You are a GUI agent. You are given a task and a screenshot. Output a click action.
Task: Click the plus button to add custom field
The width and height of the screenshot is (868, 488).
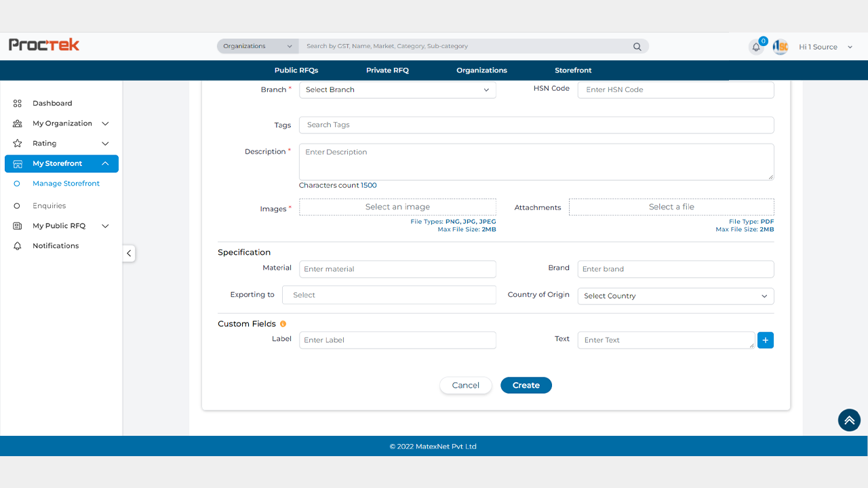(x=765, y=340)
